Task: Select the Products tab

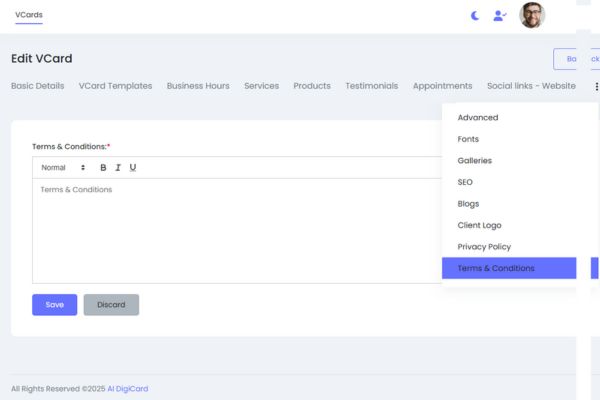Action: (x=312, y=86)
